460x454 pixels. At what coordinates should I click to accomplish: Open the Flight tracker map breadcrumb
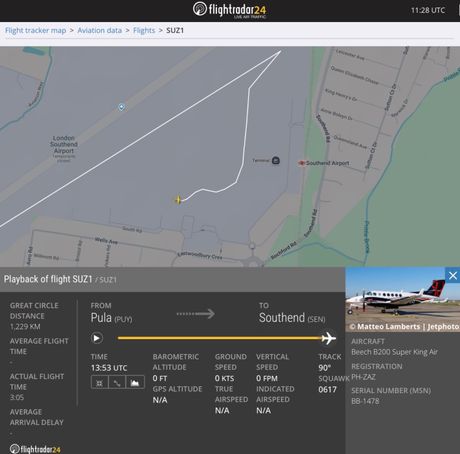pos(35,30)
